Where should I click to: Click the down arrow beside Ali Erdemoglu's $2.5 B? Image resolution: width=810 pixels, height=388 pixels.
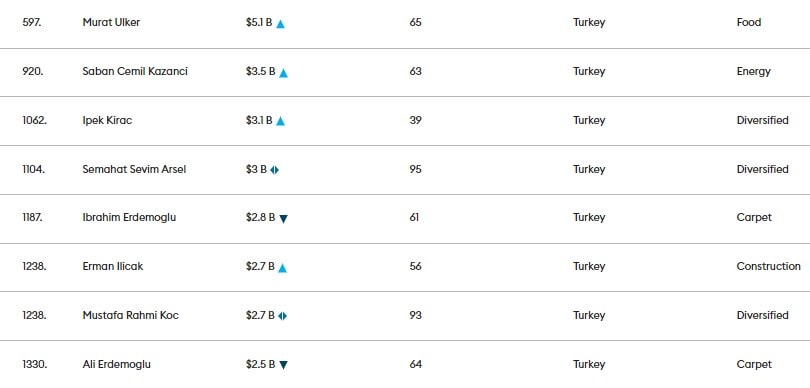point(283,365)
